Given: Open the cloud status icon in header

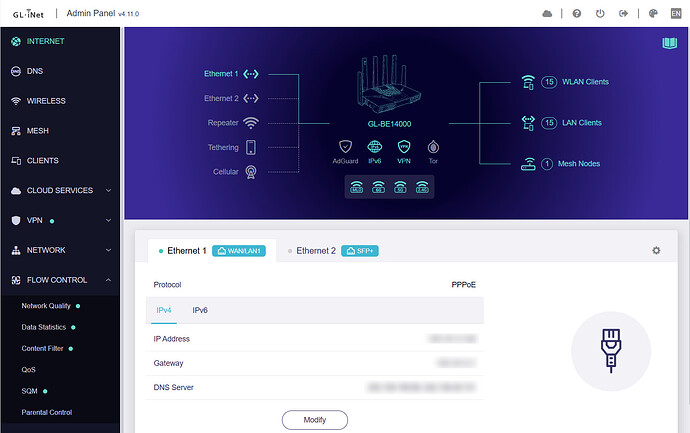Looking at the screenshot, I should [x=547, y=14].
